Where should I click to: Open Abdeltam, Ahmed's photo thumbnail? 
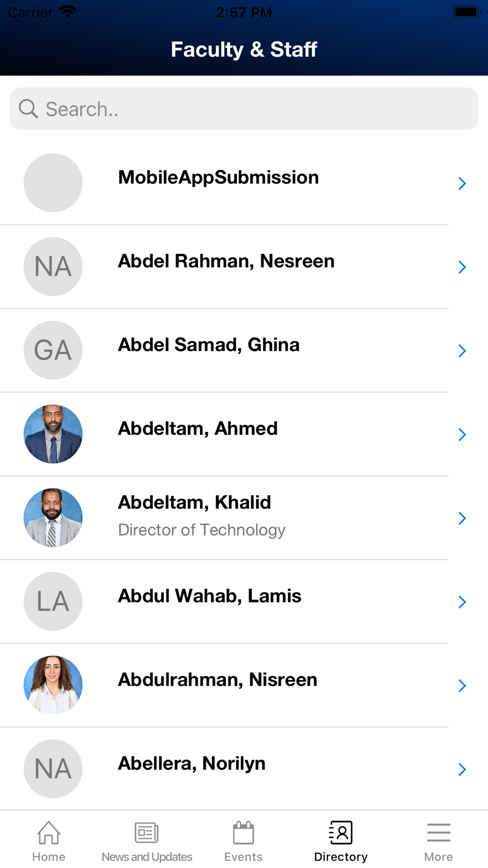coord(53,434)
